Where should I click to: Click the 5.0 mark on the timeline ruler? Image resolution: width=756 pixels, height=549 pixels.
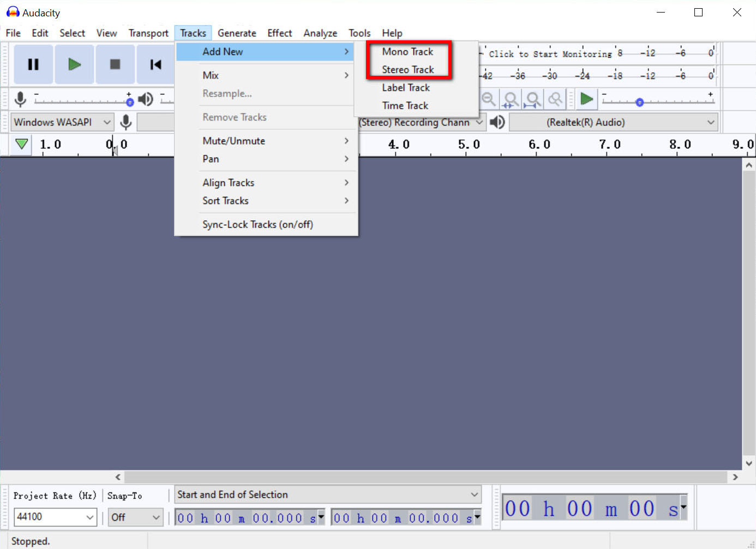(469, 144)
